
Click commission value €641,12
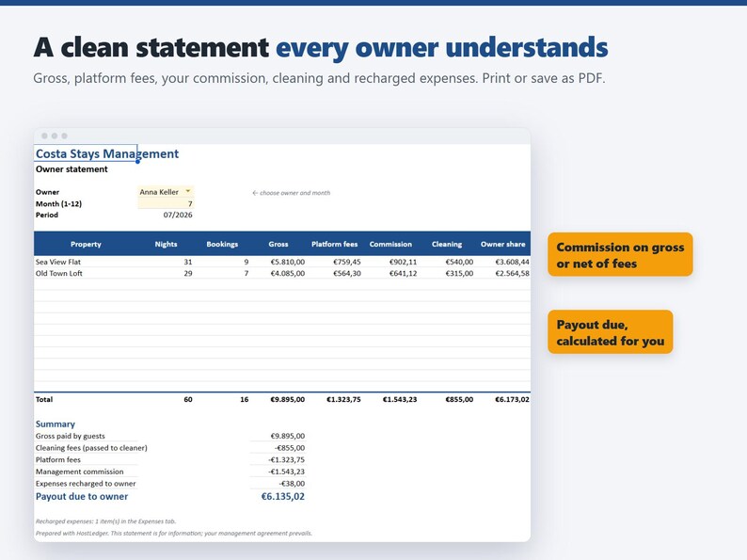(x=403, y=273)
